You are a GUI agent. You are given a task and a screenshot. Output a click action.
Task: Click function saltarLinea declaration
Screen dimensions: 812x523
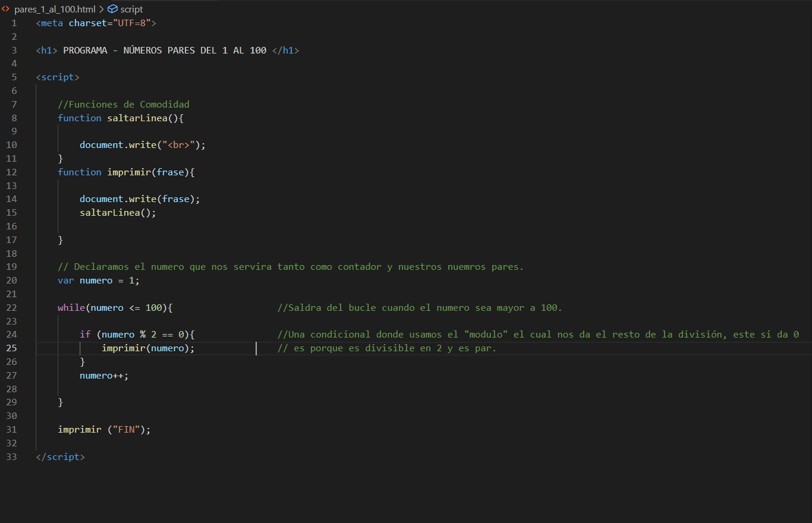tap(121, 118)
